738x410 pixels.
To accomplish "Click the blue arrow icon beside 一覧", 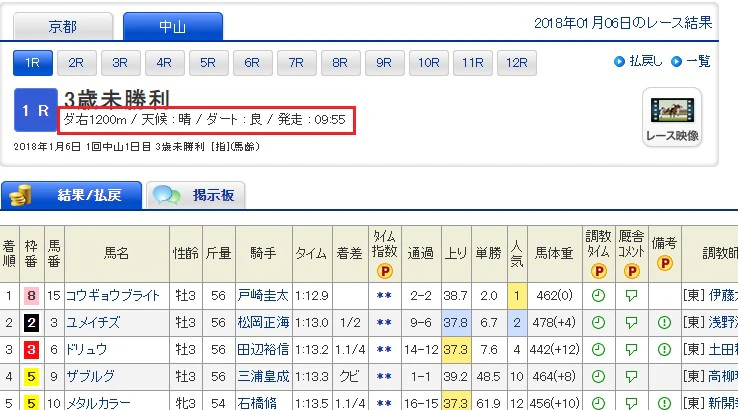I will click(x=676, y=62).
